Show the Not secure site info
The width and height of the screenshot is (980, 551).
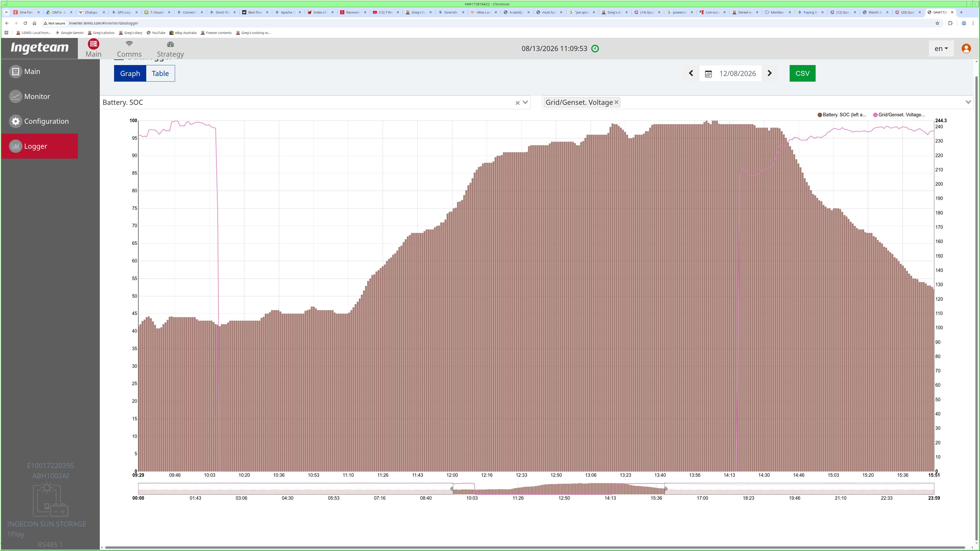coord(54,23)
